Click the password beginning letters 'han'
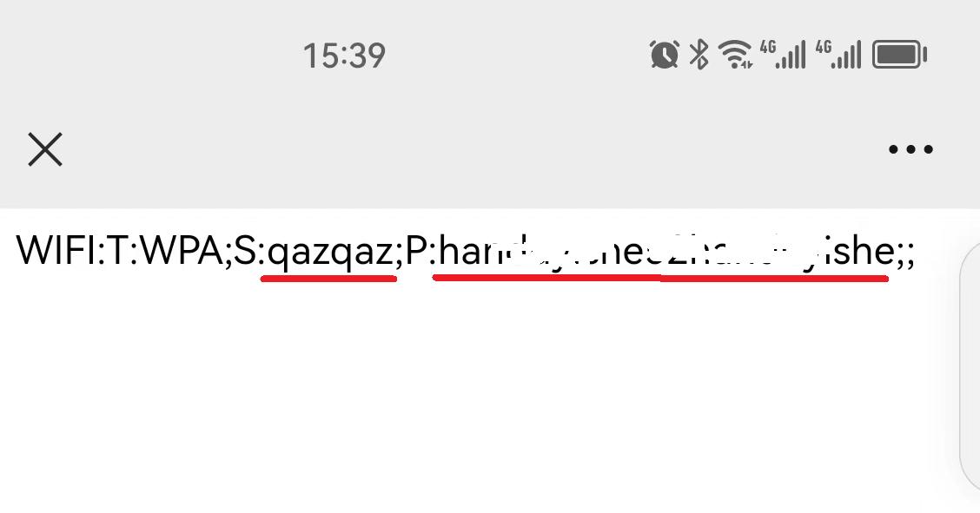The image size is (980, 513). [469, 251]
